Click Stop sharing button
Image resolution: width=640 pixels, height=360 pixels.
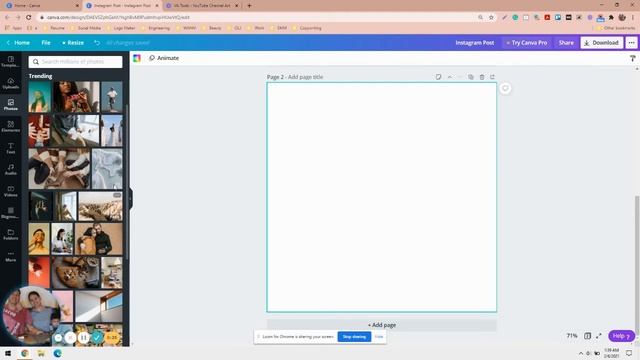pos(354,337)
